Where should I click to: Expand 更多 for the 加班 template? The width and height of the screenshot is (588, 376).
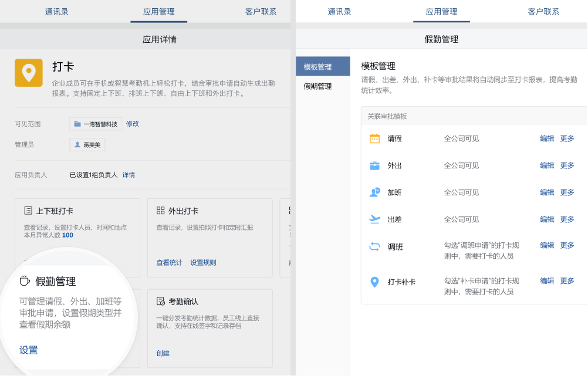pyautogui.click(x=567, y=192)
